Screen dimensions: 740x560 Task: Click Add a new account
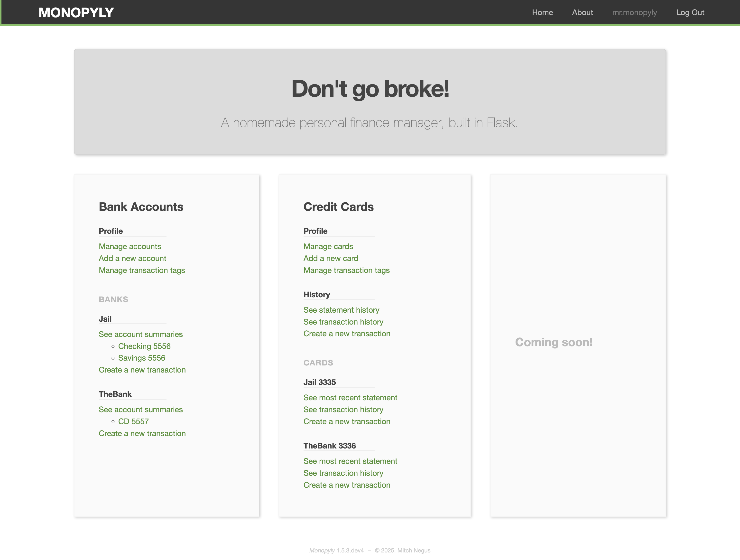point(132,258)
